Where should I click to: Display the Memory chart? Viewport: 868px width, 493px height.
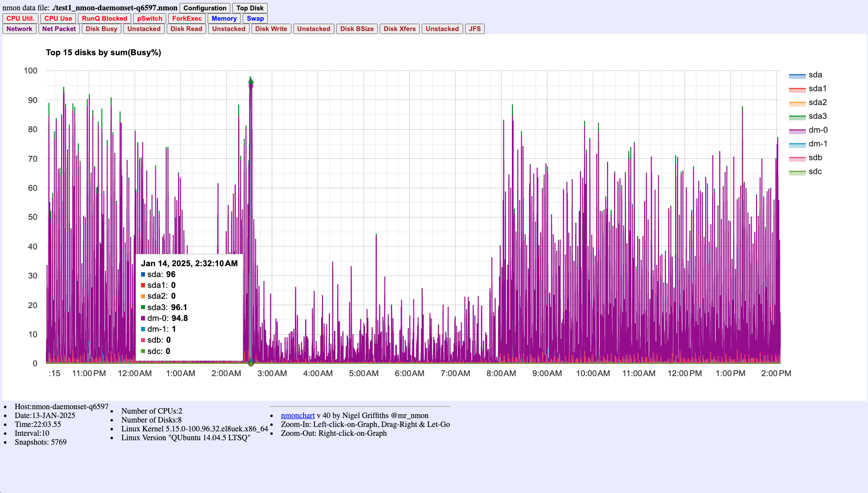pos(224,18)
